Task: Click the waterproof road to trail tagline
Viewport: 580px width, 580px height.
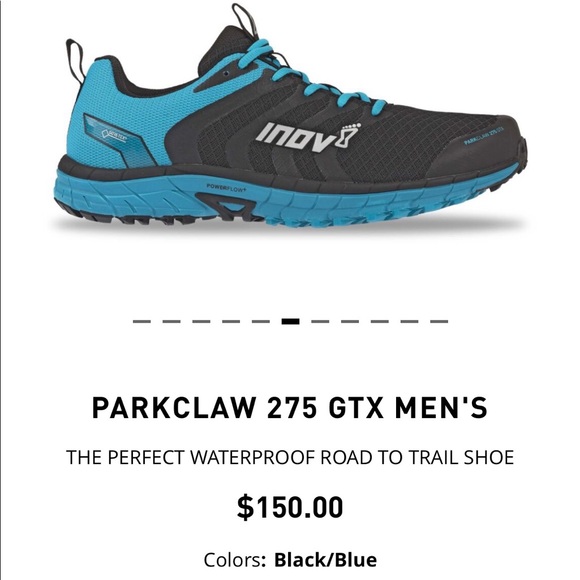Action: [290, 458]
